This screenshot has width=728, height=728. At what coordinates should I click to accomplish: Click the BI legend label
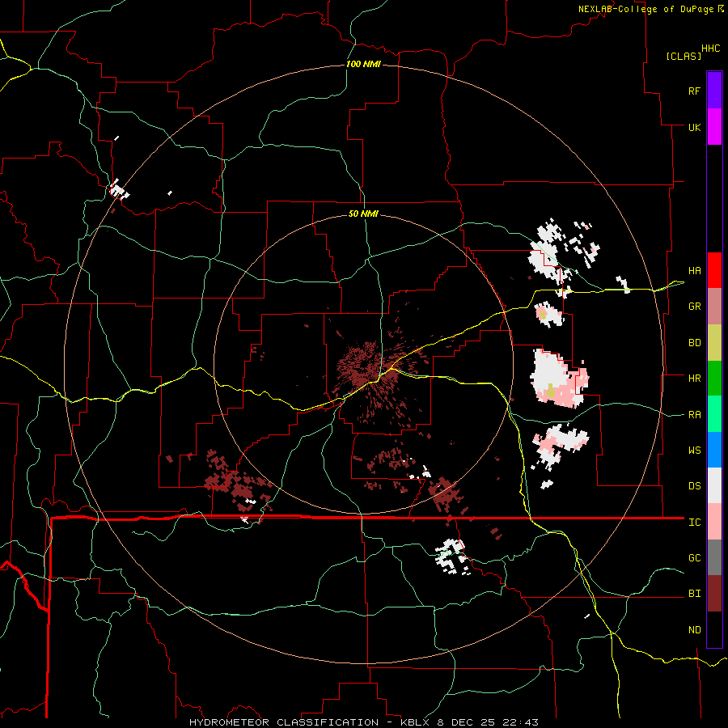(x=694, y=594)
